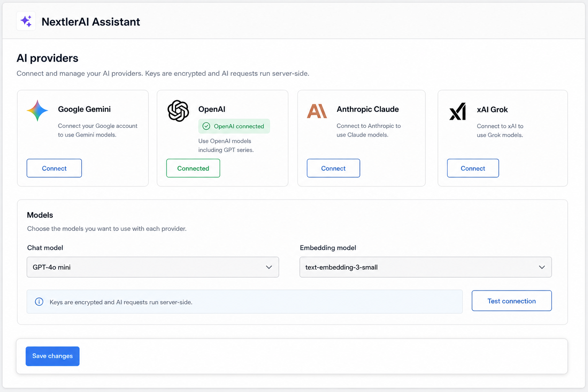Click the NextlerAI sparkle logo icon
The height and width of the screenshot is (392, 588).
[26, 21]
